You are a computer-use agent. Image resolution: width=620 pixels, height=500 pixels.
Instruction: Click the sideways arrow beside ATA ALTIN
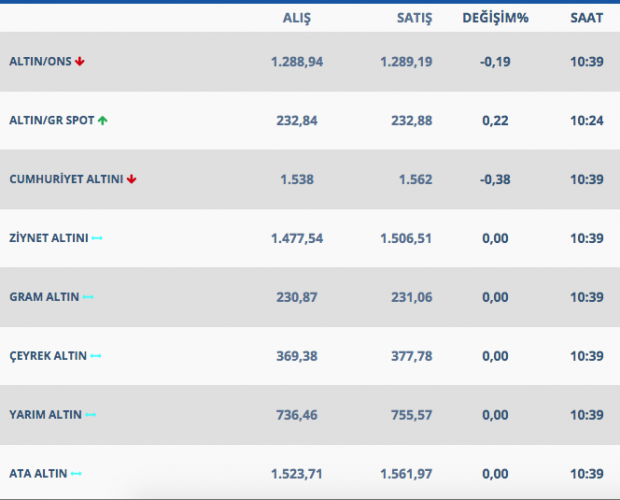click(76, 473)
